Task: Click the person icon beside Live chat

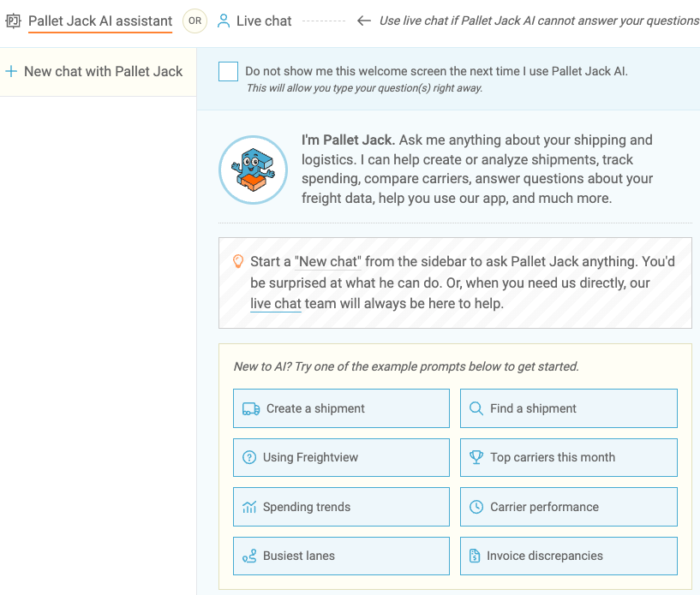Action: [224, 21]
